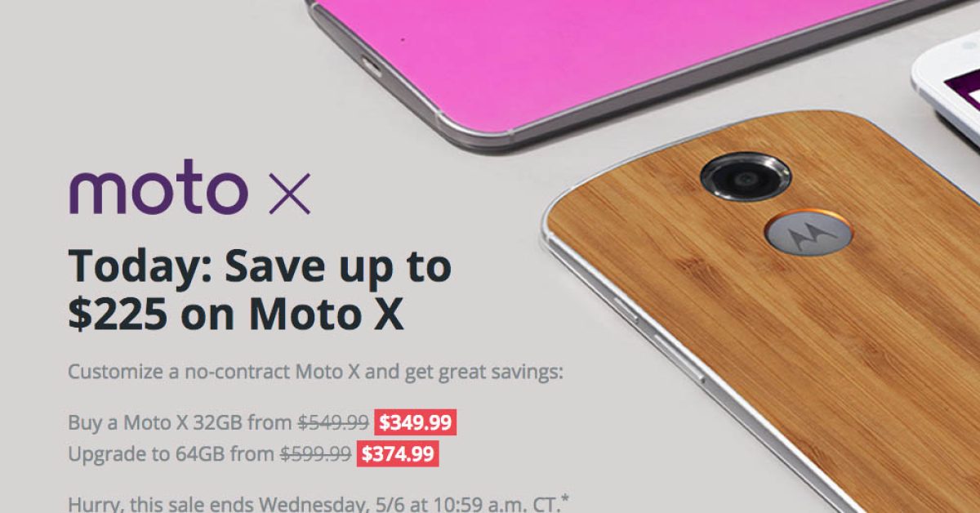Viewport: 980px width, 513px height.
Task: Click the crossed-out $599.99 price
Action: 316,453
